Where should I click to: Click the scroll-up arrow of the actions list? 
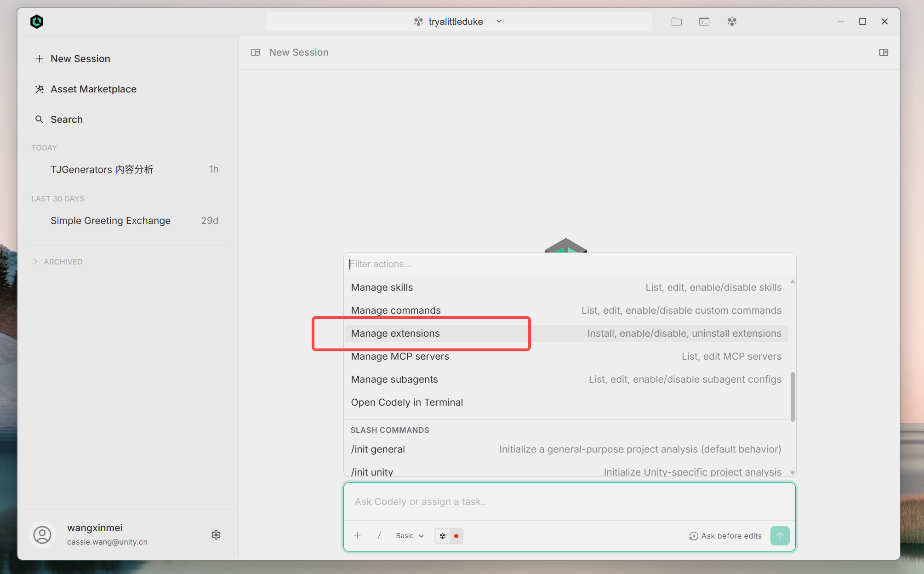793,282
